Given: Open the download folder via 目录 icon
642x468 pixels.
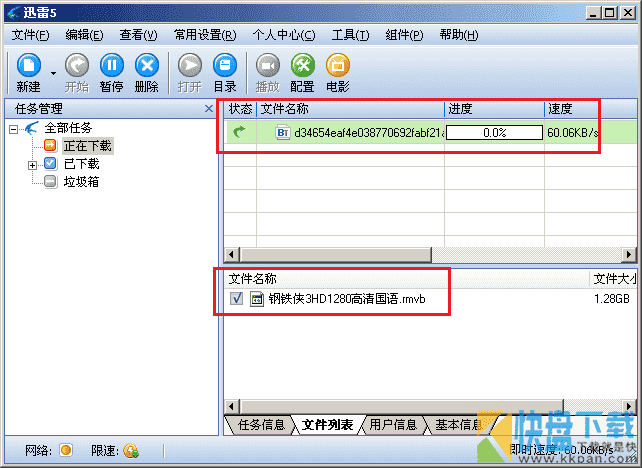Looking at the screenshot, I should [x=225, y=65].
